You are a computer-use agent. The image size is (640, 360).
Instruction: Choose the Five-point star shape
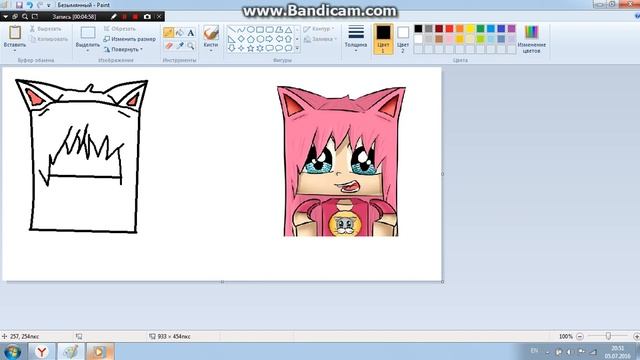tap(250, 48)
